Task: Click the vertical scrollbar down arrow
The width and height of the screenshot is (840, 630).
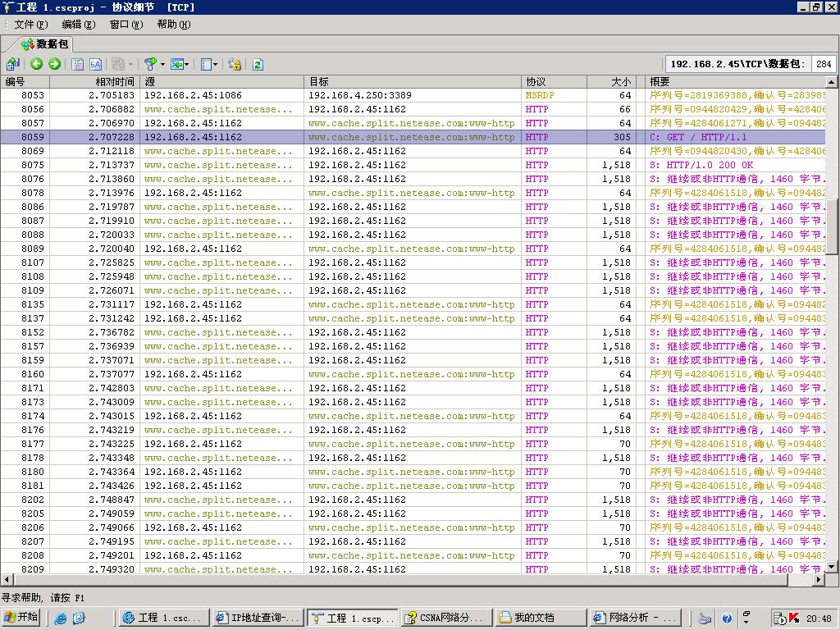Action: 831,567
